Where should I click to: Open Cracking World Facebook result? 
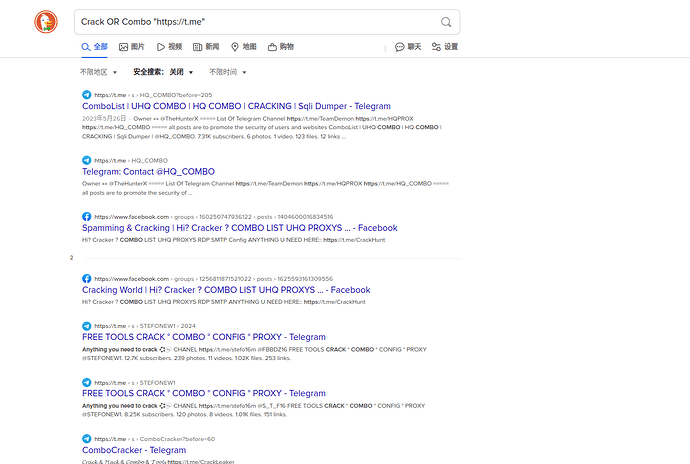pyautogui.click(x=226, y=290)
